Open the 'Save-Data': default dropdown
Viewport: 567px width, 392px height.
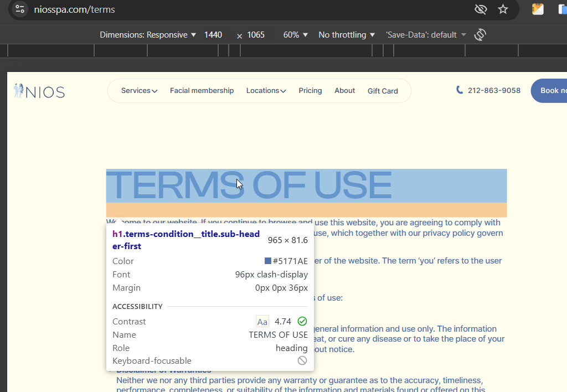(x=426, y=35)
